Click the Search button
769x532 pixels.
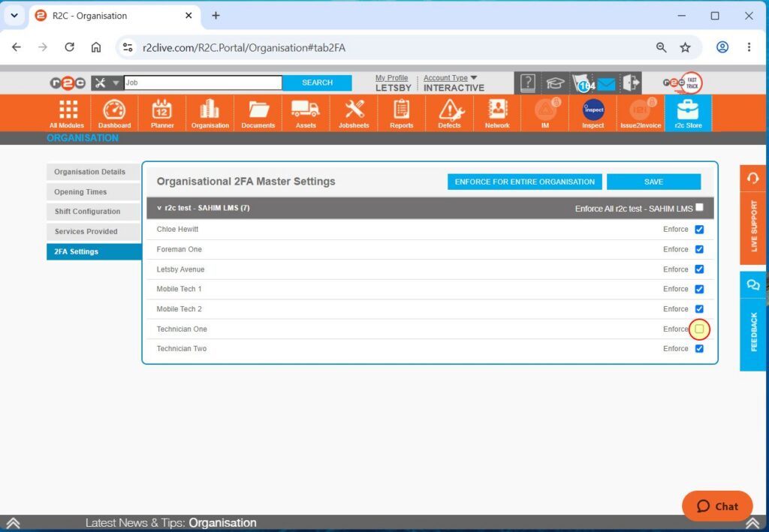tap(318, 83)
